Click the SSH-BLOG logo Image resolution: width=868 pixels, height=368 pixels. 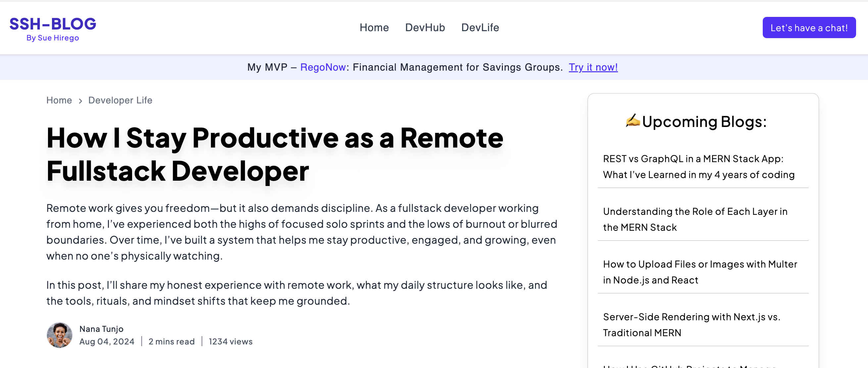tap(53, 24)
